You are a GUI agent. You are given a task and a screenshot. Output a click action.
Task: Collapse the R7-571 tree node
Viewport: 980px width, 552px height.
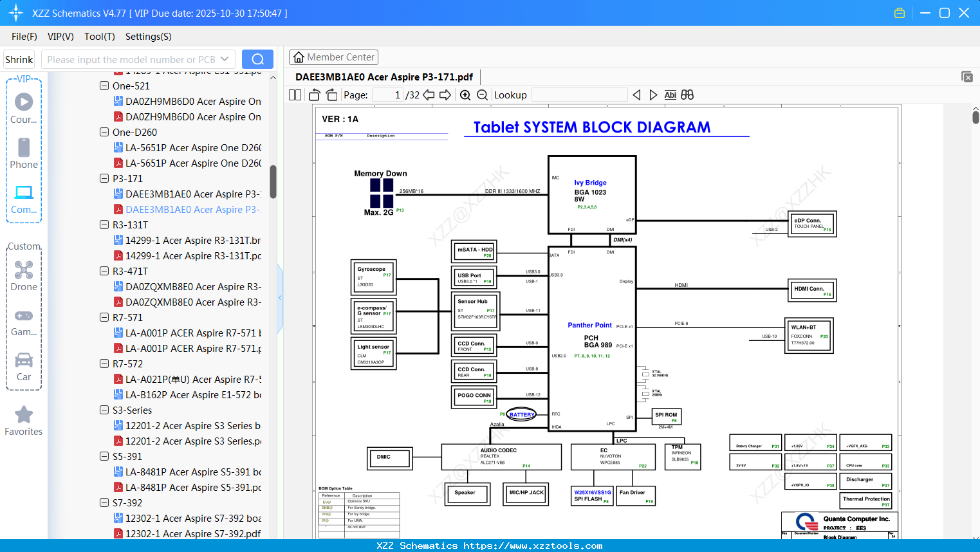coord(104,317)
